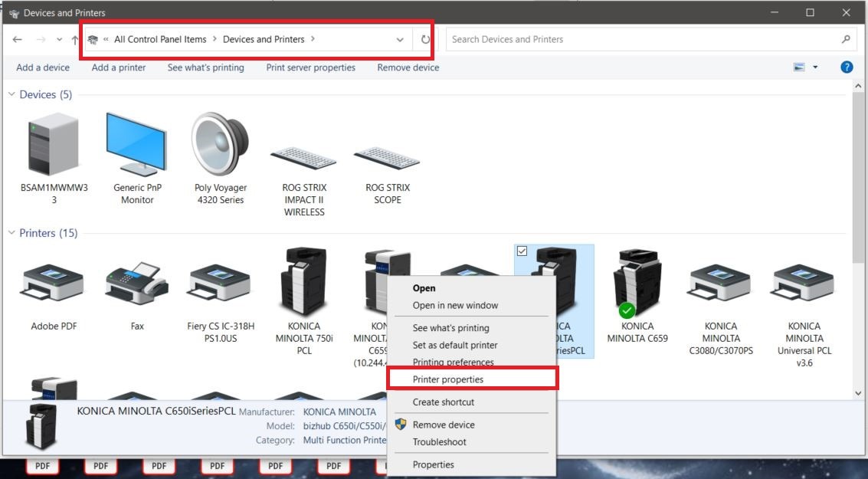Select the ROG STRIX SCOPE keyboard icon
Image resolution: width=868 pixels, height=479 pixels.
[x=387, y=157]
